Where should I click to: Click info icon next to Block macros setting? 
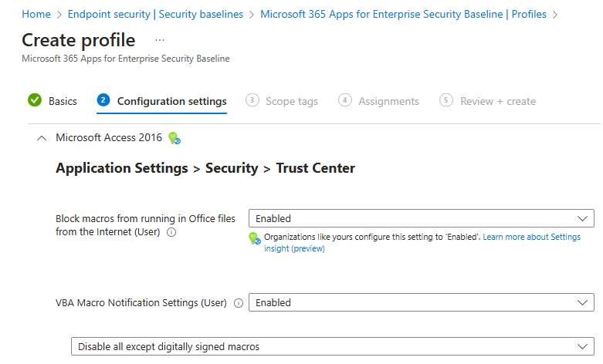(x=171, y=232)
